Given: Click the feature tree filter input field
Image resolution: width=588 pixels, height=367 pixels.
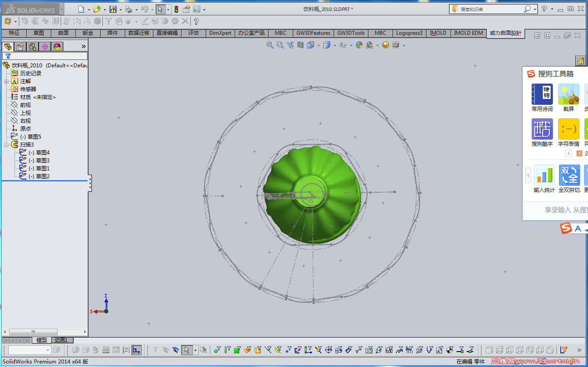Looking at the screenshot, I should 45,56.
